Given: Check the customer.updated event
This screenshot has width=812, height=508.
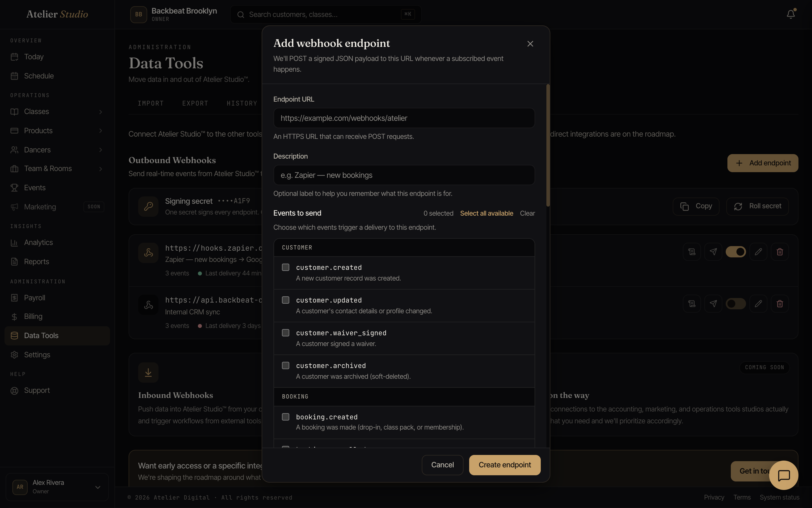Looking at the screenshot, I should (x=286, y=300).
